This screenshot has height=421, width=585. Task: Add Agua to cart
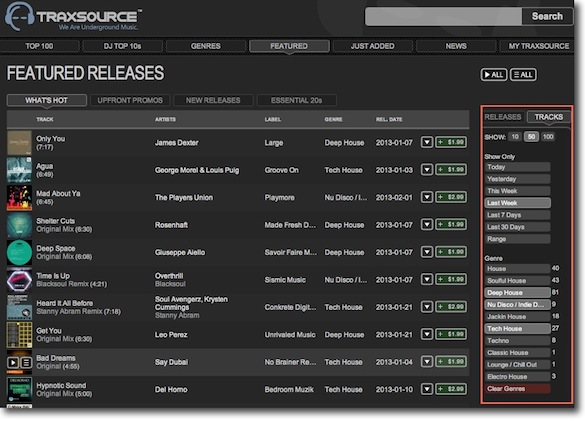(451, 170)
